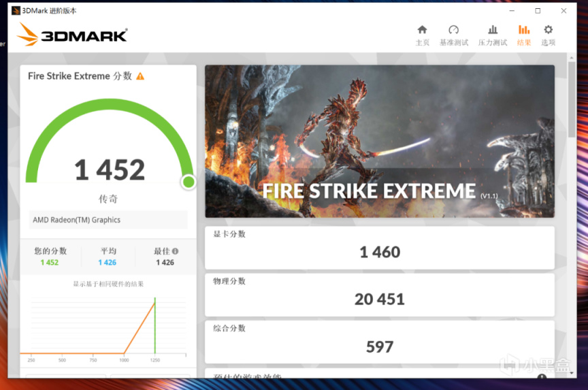Click the 显示基于相同硬件的结果 caption

click(x=108, y=284)
